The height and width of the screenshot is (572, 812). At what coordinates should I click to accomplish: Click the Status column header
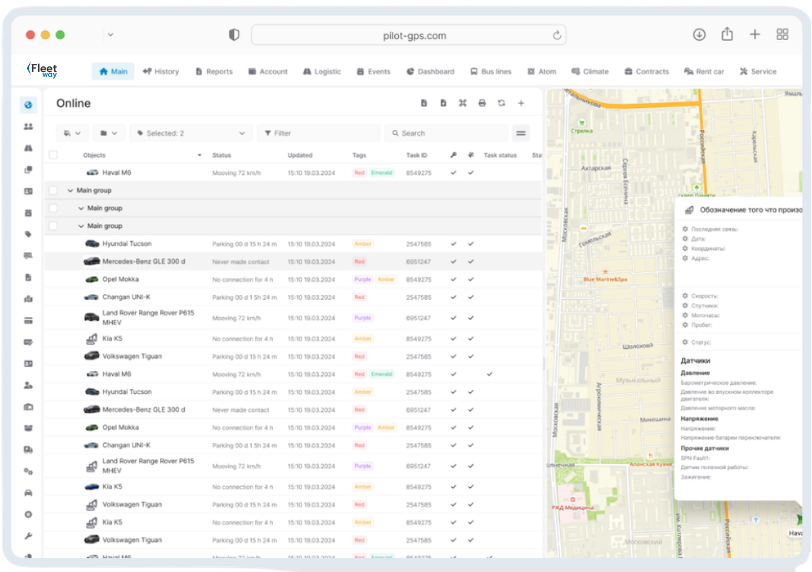coord(222,155)
